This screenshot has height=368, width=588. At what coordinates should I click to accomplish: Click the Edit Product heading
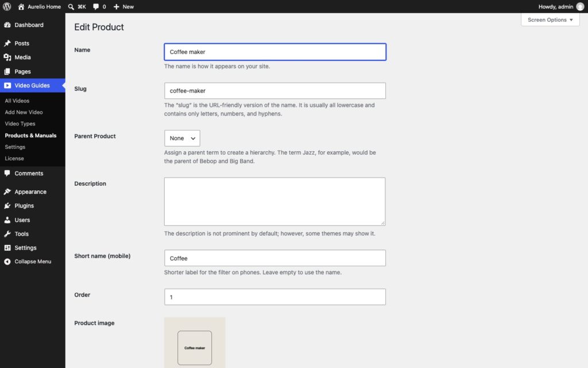click(x=99, y=27)
